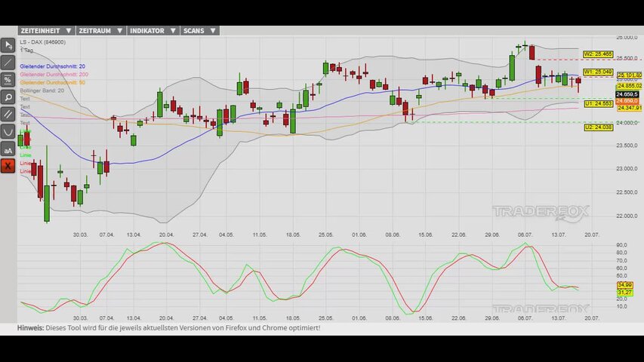This screenshot has width=644, height=362.
Task: Open the INDIKATOR dropdown menu
Action: [153, 31]
